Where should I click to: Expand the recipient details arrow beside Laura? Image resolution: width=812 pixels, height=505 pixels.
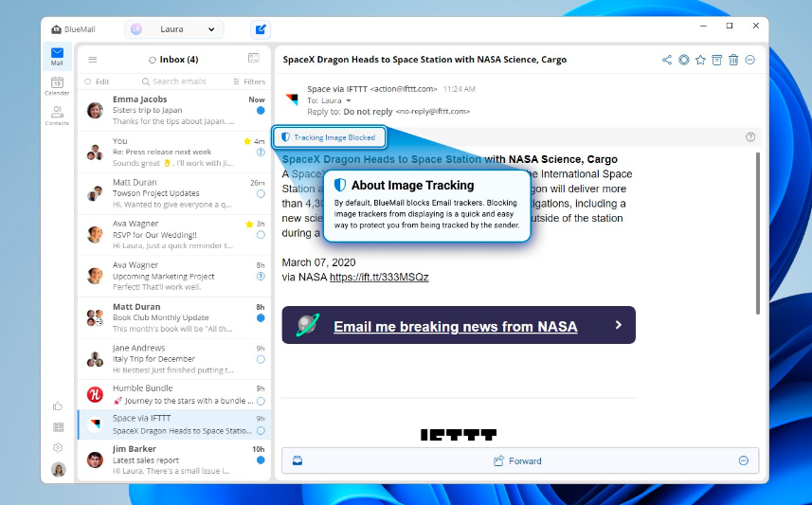[x=349, y=100]
